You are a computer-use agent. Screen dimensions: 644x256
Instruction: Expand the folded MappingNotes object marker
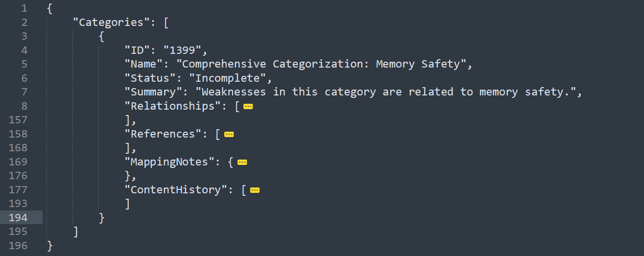pos(242,162)
